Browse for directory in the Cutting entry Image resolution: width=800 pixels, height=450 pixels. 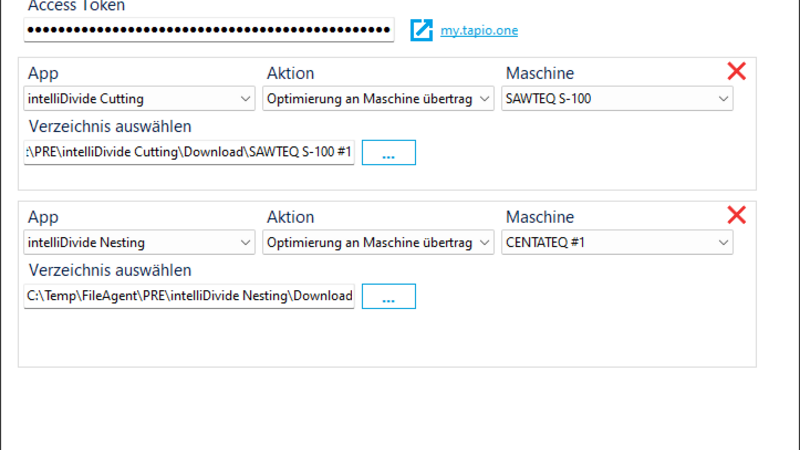pyautogui.click(x=389, y=153)
